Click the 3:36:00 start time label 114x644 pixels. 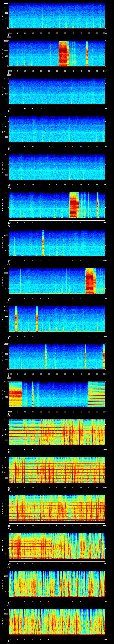(x=9, y=563)
